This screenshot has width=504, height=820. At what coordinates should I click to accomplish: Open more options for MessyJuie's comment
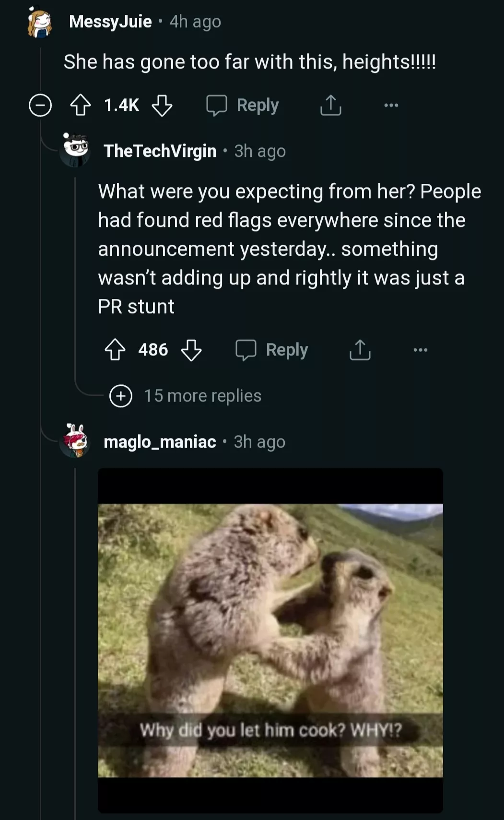tap(391, 105)
